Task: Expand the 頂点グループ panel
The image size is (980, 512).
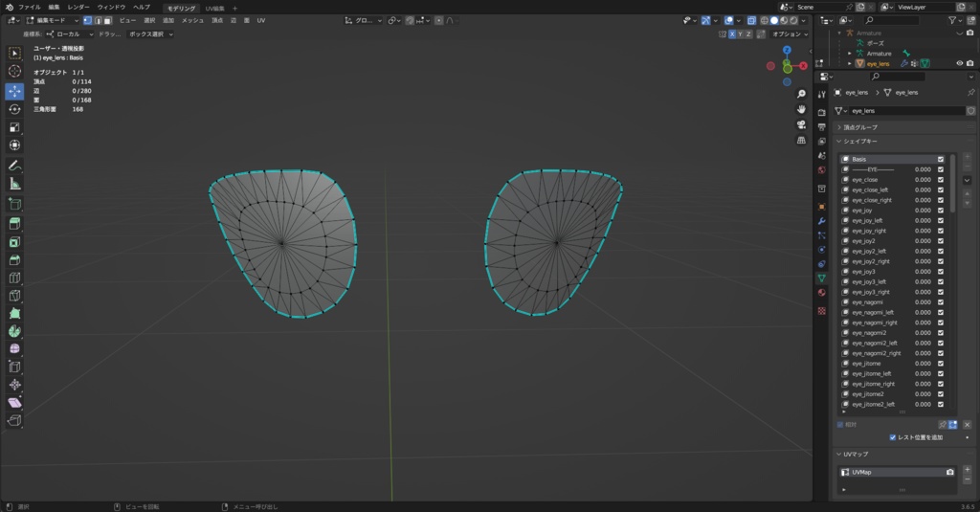Action: [x=858, y=127]
